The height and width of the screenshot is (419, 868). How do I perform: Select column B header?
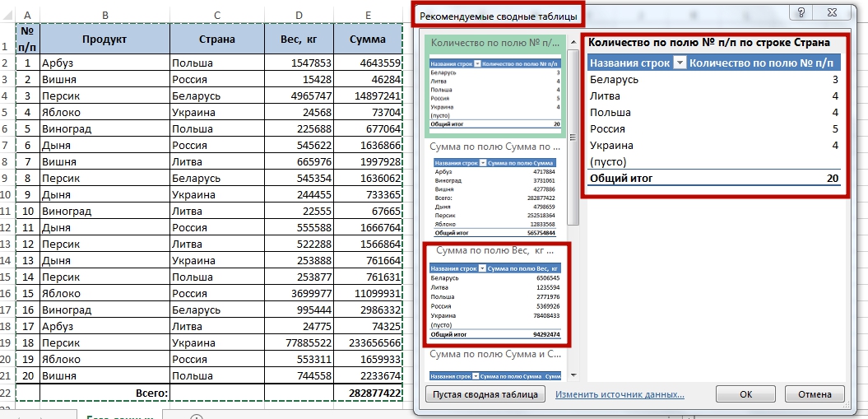[105, 15]
